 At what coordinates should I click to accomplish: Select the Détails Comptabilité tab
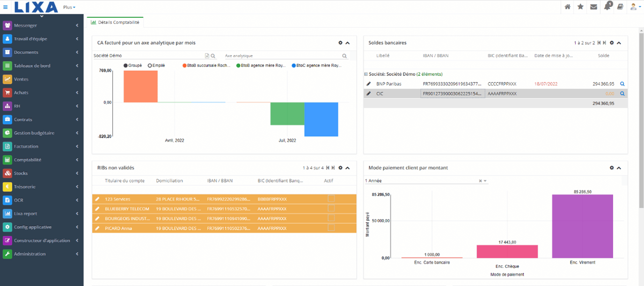(115, 22)
